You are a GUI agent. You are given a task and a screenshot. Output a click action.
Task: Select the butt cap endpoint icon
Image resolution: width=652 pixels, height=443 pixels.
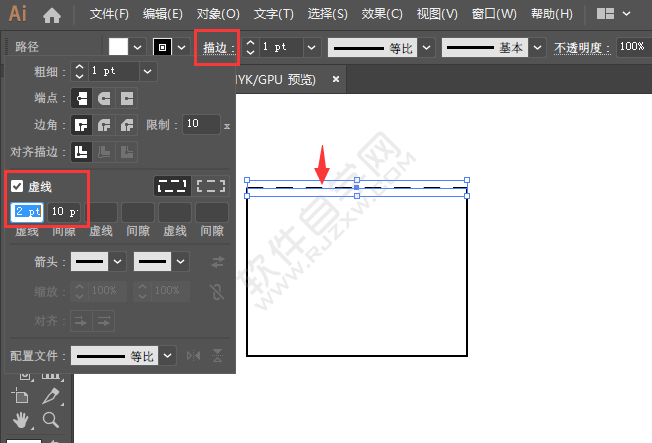(82, 99)
